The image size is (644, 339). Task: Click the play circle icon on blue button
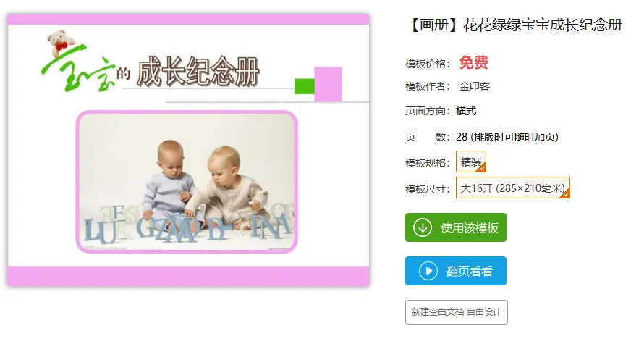[428, 271]
